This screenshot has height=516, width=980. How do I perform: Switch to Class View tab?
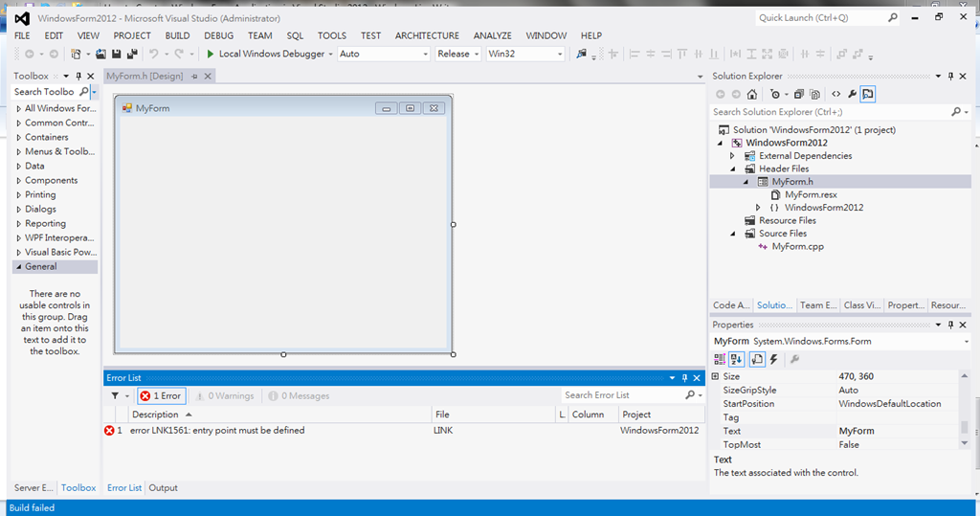click(862, 305)
